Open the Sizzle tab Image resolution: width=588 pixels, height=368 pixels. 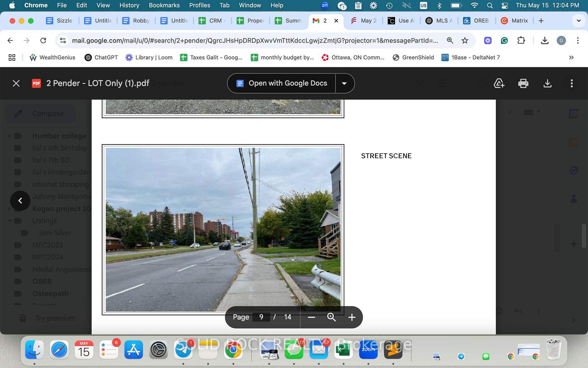[x=59, y=21]
